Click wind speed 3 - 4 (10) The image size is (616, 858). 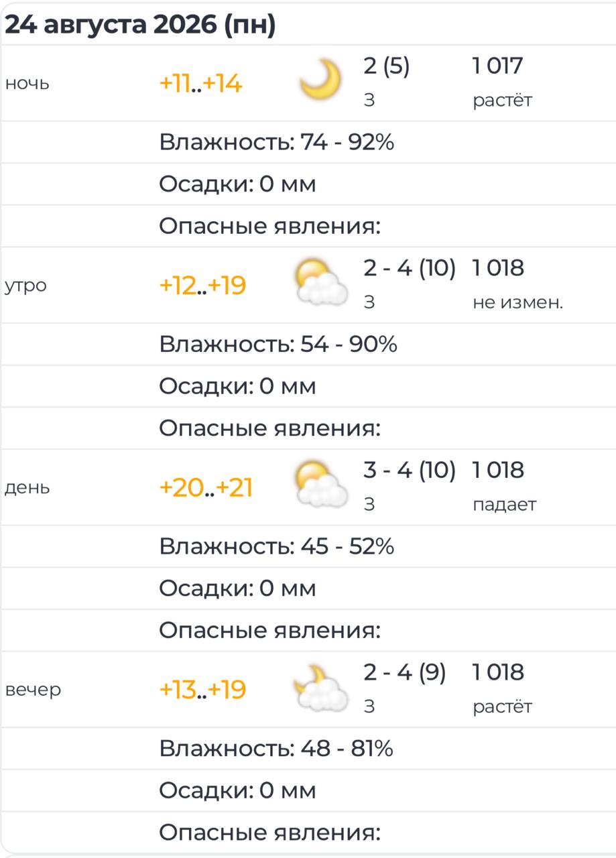[x=410, y=470]
